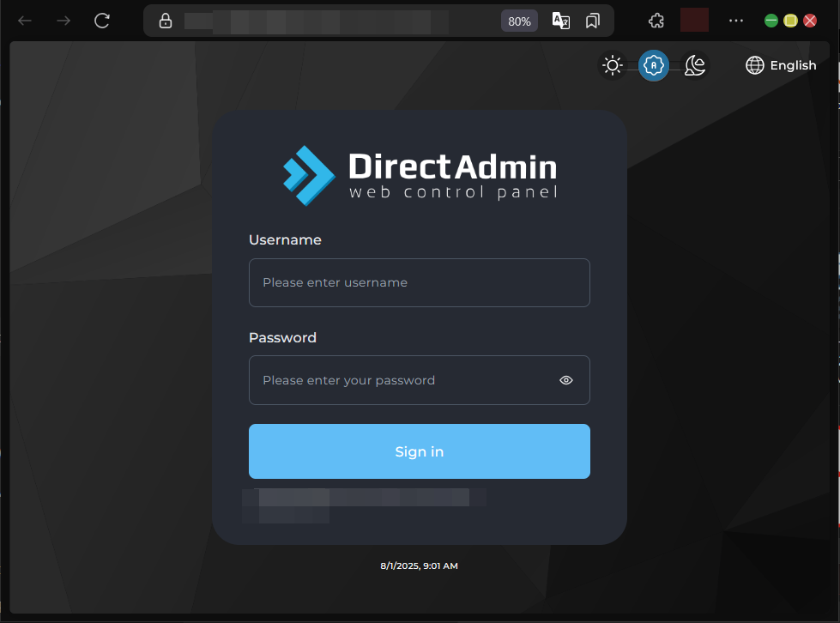The width and height of the screenshot is (840, 623).
Task: Switch to light theme sun icon
Action: (613, 65)
